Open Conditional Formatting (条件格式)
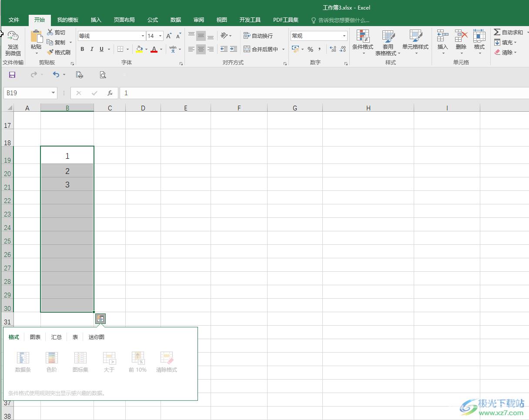 pyautogui.click(x=363, y=43)
